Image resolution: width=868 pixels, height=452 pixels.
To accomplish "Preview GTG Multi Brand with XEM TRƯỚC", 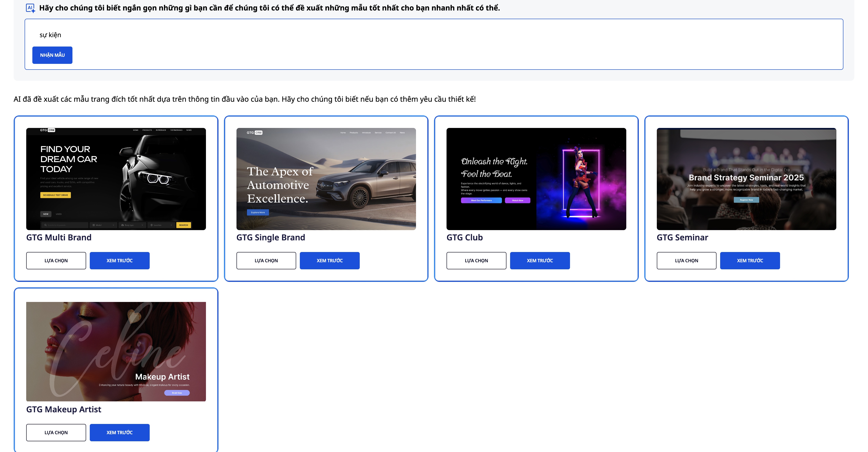I will pos(119,260).
